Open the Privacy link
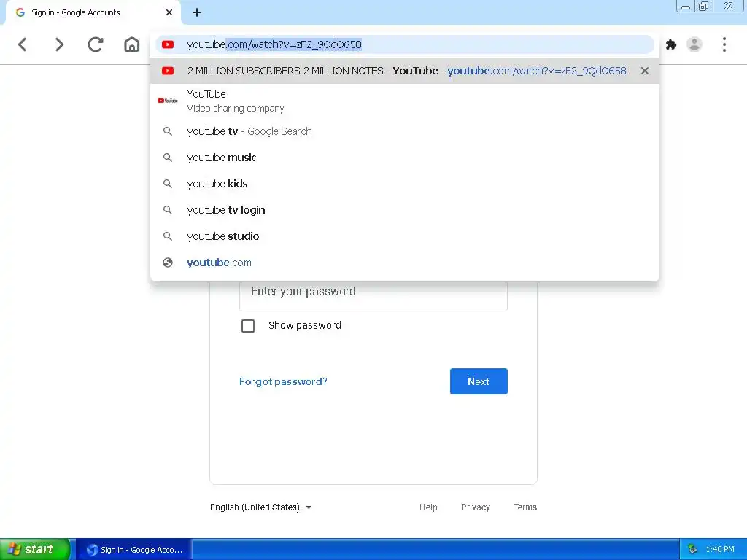 point(476,507)
